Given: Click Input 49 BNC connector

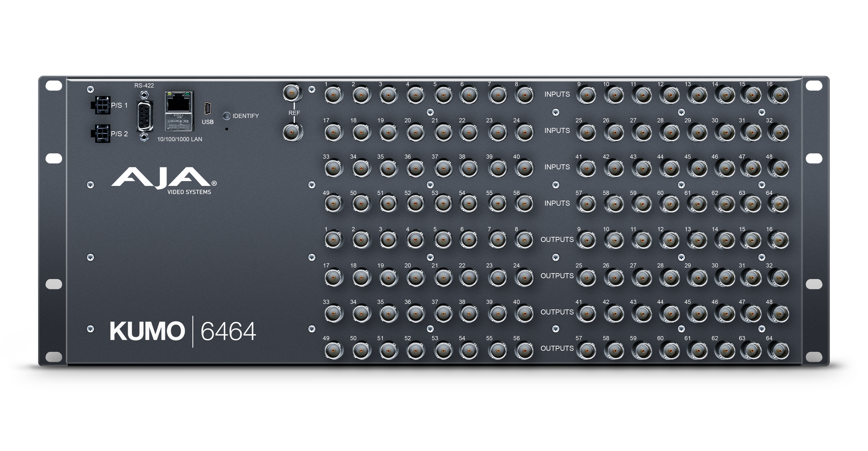Looking at the screenshot, I should click(334, 204).
